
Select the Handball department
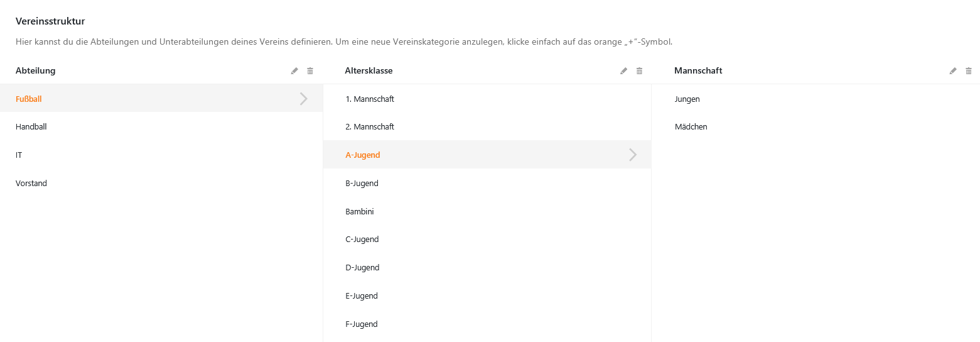click(161, 127)
